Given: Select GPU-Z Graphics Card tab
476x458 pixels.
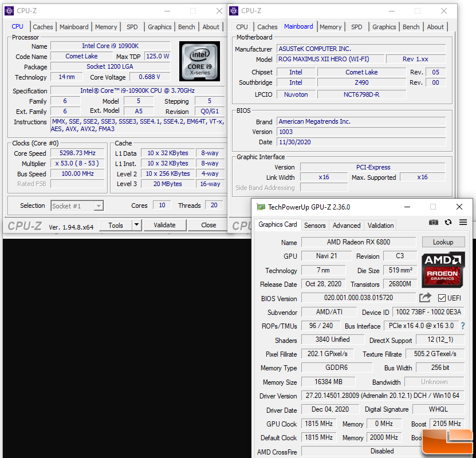Looking at the screenshot, I should tap(278, 224).
